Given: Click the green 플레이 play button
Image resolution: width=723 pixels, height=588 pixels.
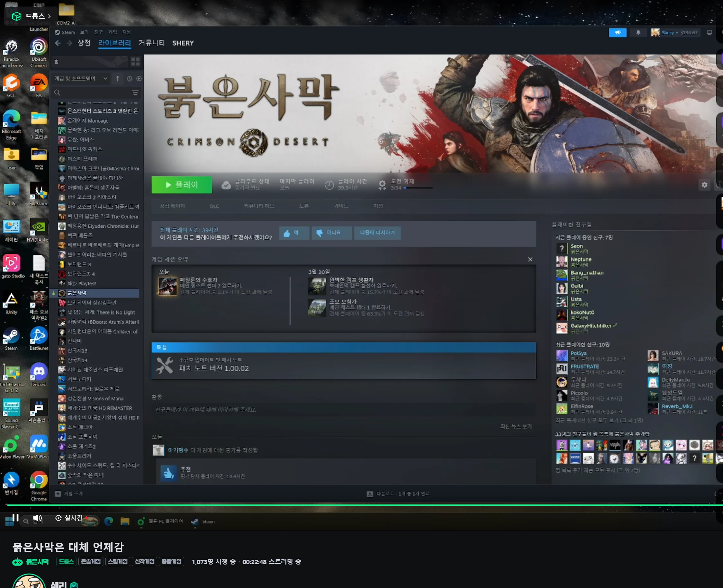Looking at the screenshot, I should pos(181,185).
